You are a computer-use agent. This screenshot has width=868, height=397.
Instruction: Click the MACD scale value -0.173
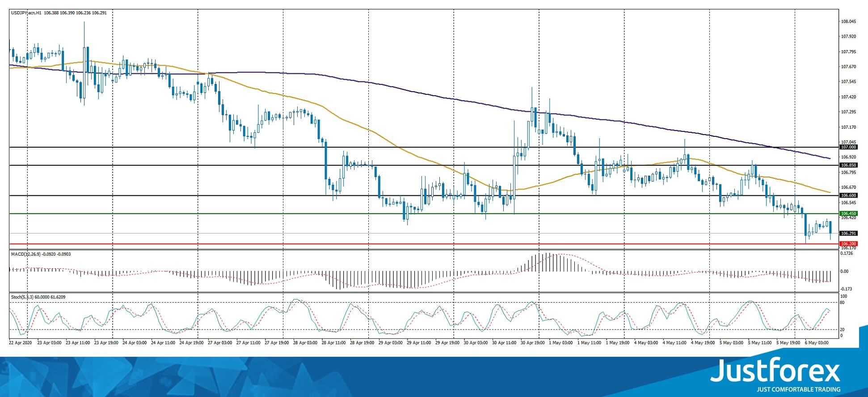[847, 289]
